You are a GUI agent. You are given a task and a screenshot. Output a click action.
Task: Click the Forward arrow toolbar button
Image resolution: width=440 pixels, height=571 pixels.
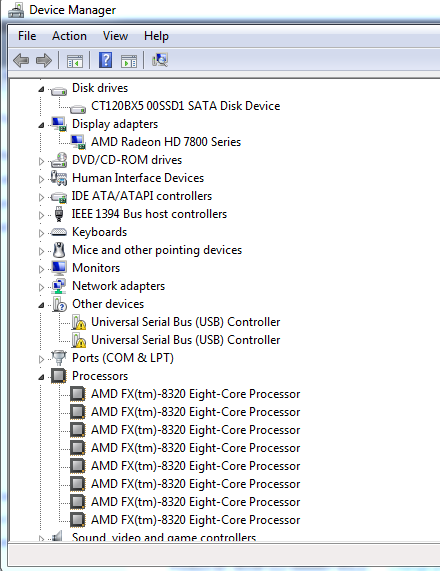(x=44, y=60)
